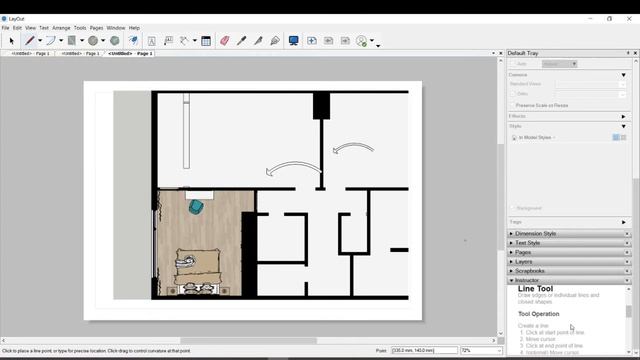Collapse the Instructor panel

[x=511, y=280]
